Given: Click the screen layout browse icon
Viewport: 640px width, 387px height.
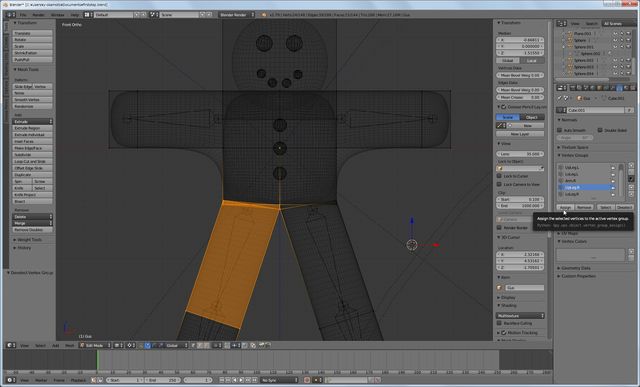Looking at the screenshot, I should click(x=89, y=15).
